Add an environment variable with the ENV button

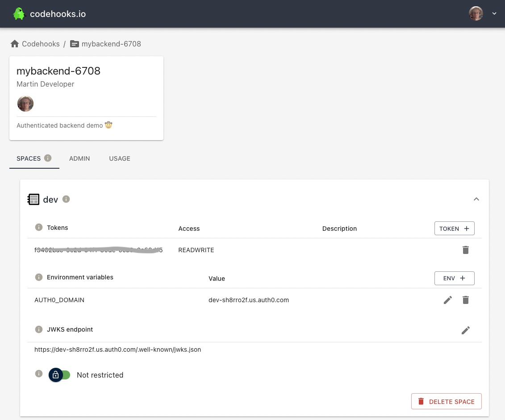point(454,279)
